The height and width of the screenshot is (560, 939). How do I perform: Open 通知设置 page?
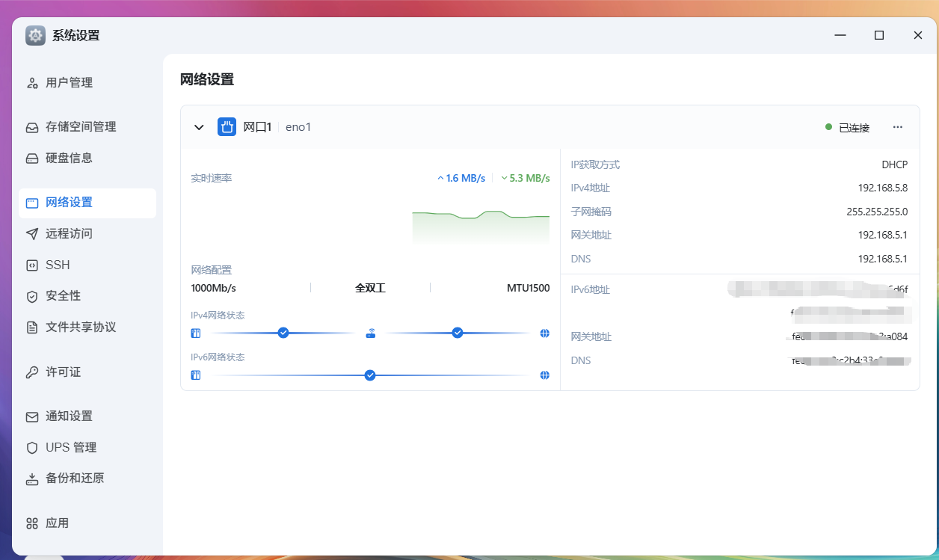pyautogui.click(x=87, y=416)
